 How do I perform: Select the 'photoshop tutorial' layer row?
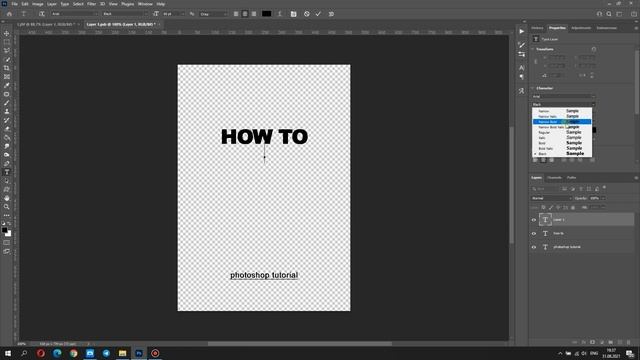pos(582,247)
